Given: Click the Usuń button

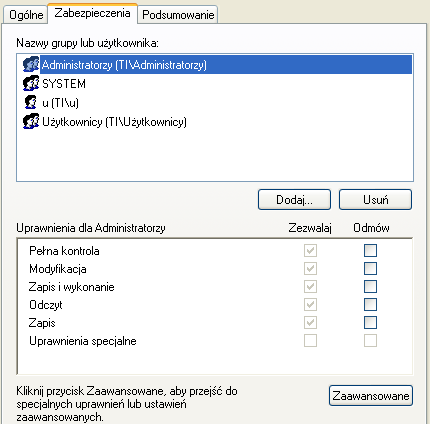Looking at the screenshot, I should 375,200.
